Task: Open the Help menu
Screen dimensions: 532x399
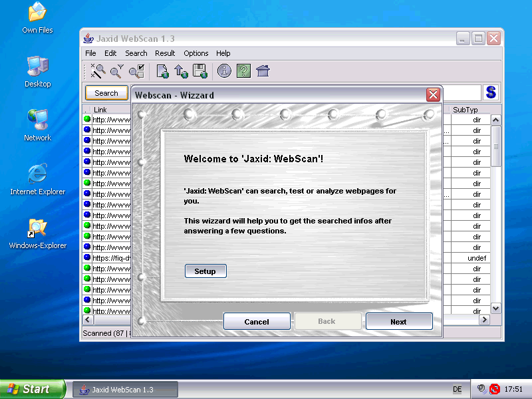Action: point(223,53)
